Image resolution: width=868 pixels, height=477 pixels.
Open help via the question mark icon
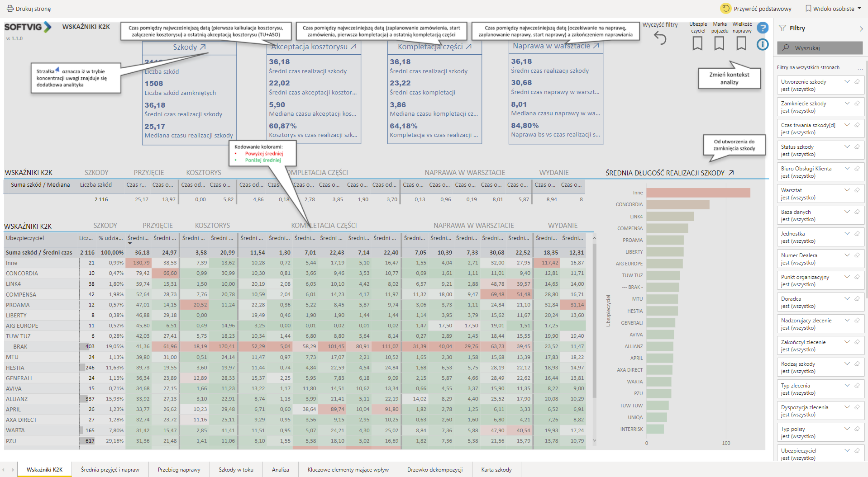click(763, 28)
